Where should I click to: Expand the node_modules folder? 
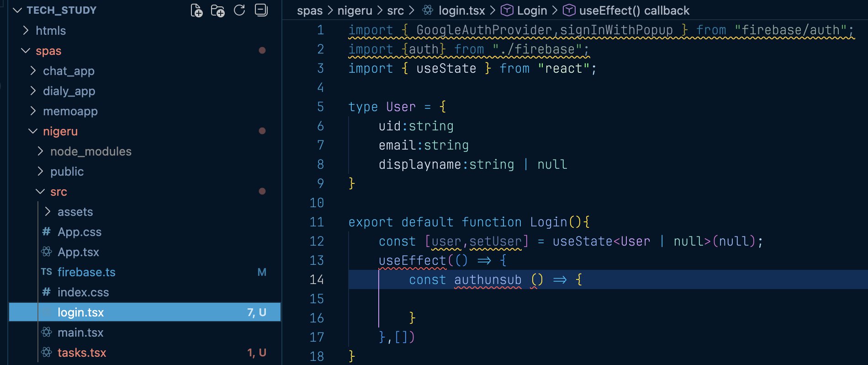(x=90, y=151)
